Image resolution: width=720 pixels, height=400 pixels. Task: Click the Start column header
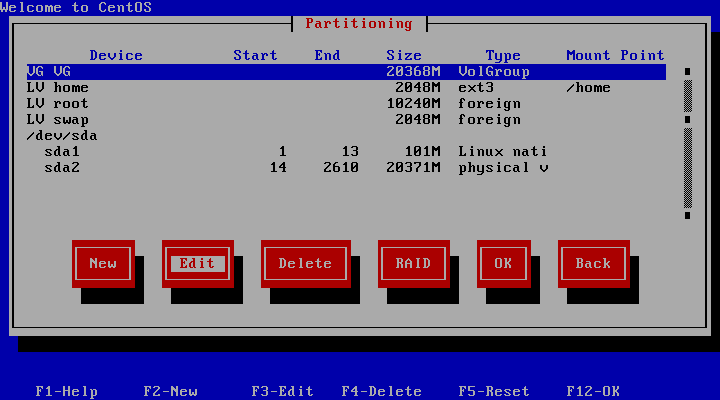[255, 56]
